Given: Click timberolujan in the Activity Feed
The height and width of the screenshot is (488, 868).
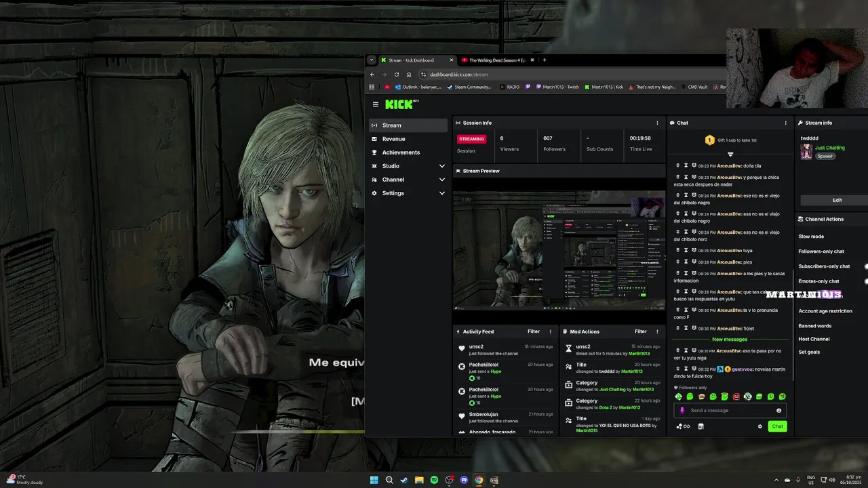Looking at the screenshot, I should (x=484, y=414).
